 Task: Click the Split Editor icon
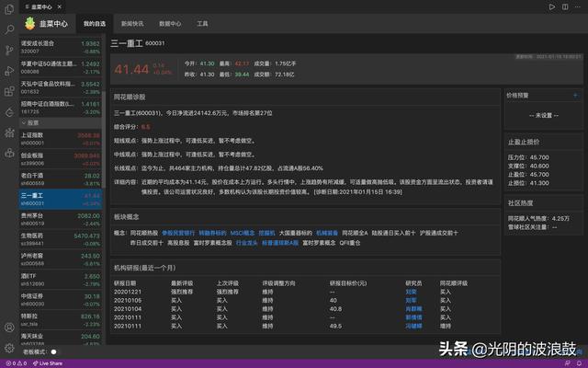565,6
